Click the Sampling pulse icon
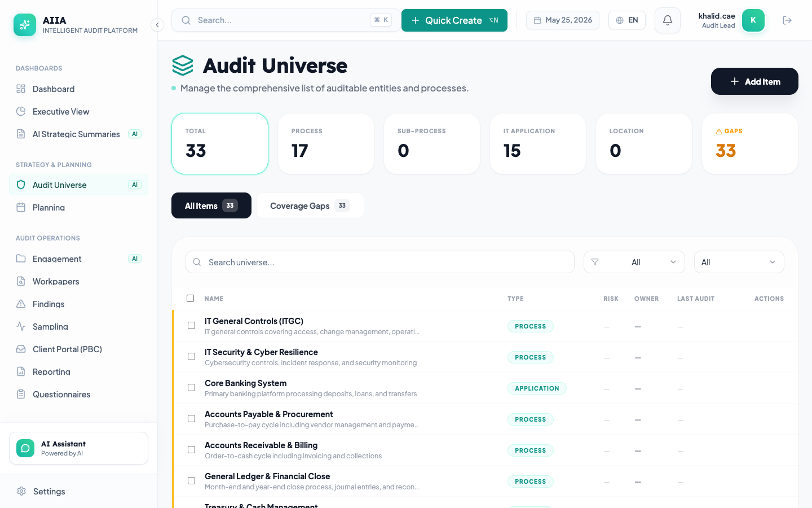 pos(21,326)
